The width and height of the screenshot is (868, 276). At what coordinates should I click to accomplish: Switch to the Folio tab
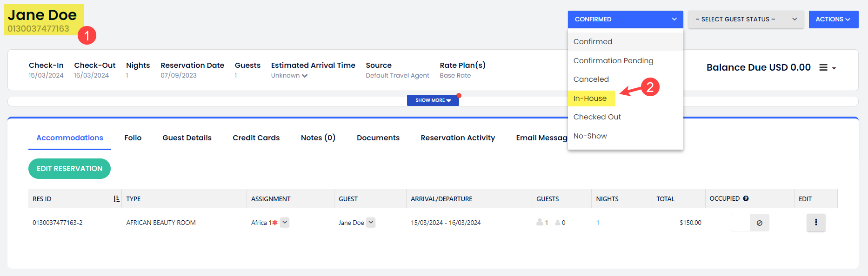(133, 138)
